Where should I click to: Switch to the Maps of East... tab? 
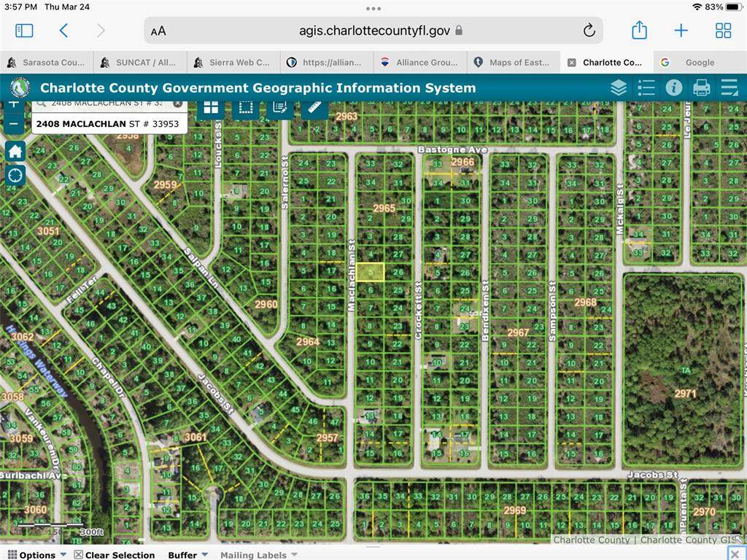pyautogui.click(x=514, y=63)
